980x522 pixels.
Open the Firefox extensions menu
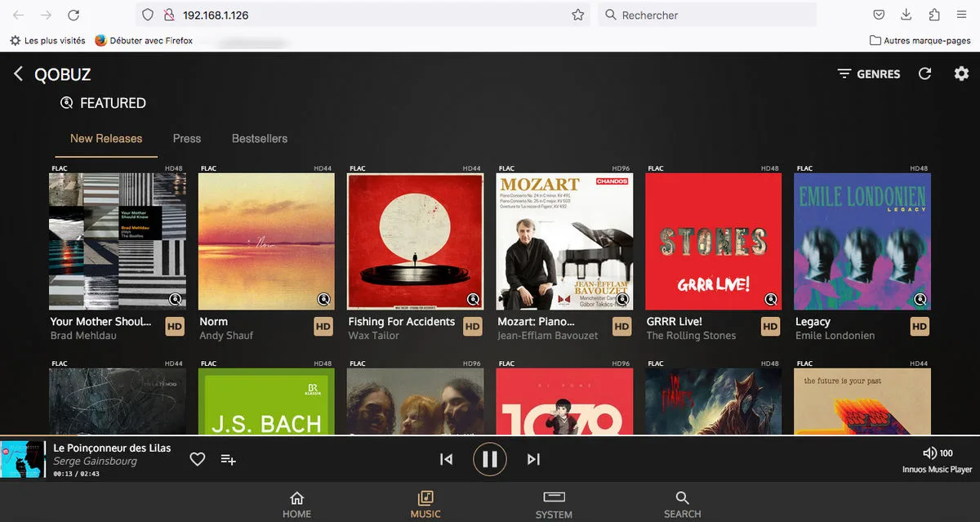934,15
